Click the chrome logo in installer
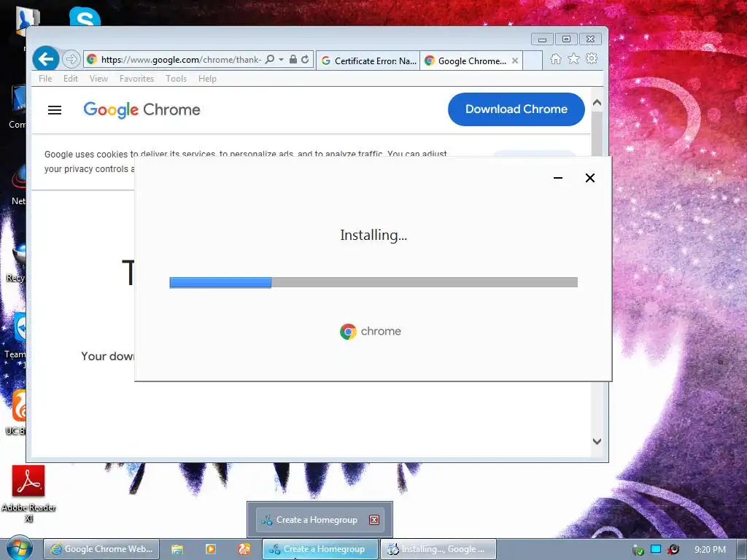This screenshot has width=747, height=560. coord(371,332)
